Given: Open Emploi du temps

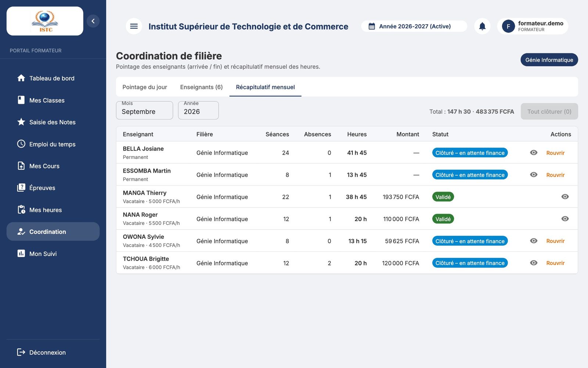Looking at the screenshot, I should coord(53,144).
